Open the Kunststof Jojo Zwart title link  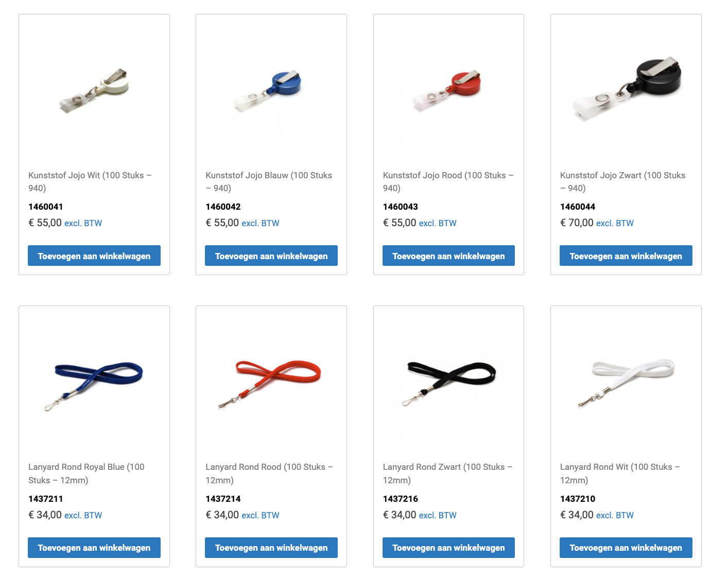pyautogui.click(x=622, y=182)
